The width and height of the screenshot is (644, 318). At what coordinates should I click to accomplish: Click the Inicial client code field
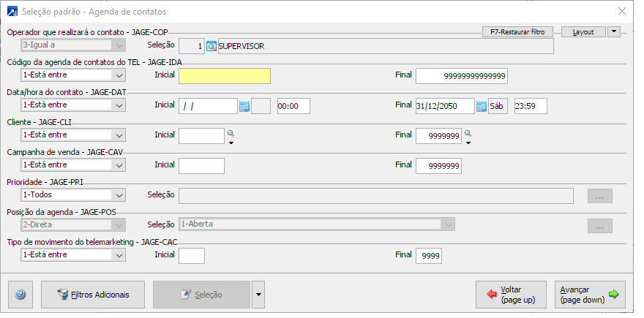(x=202, y=136)
